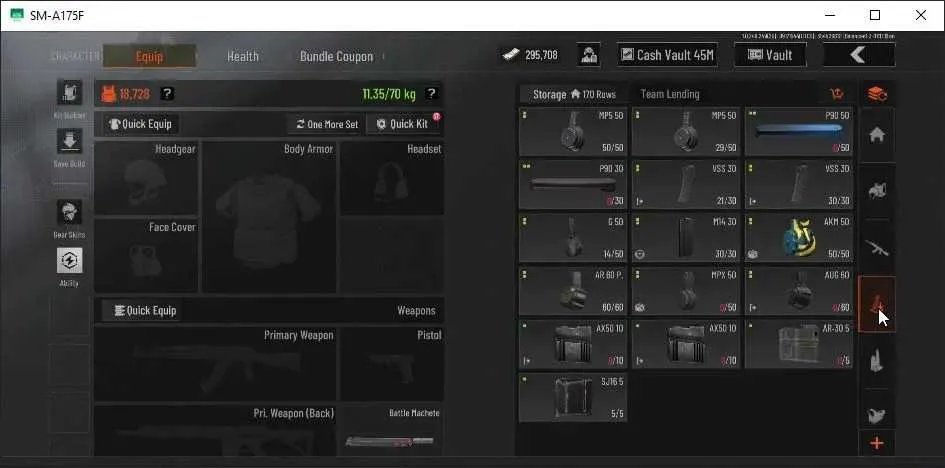
Task: Select the Pri. Weapon (Back) slot
Action: 215,431
